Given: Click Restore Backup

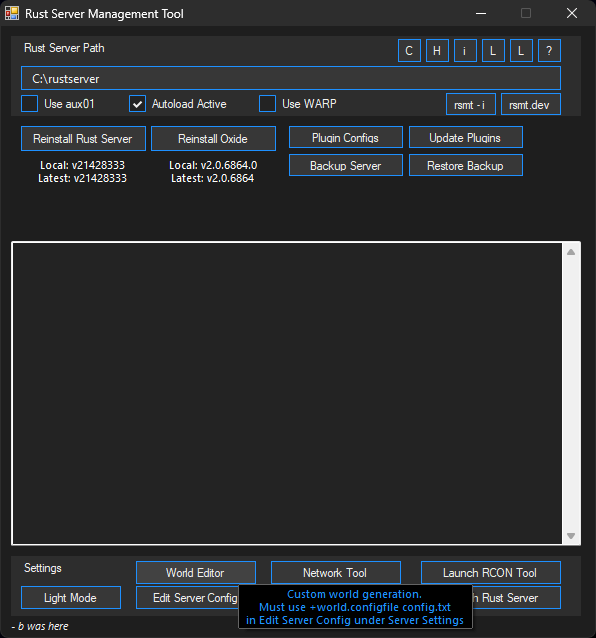Looking at the screenshot, I should coord(466,165).
